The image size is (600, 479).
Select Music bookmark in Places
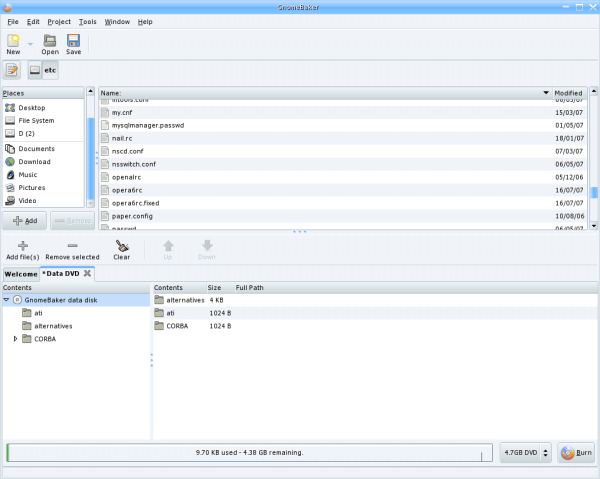tap(43, 175)
